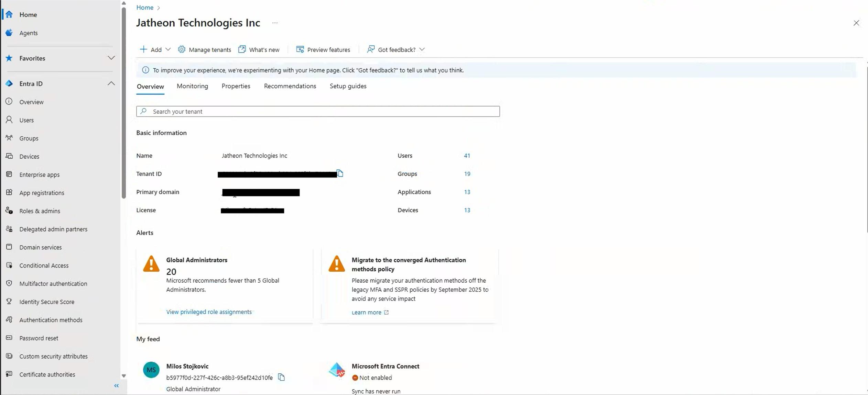Viewport: 868px width, 395px height.
Task: Open Entra ID Overview info icon
Action: tap(9, 102)
